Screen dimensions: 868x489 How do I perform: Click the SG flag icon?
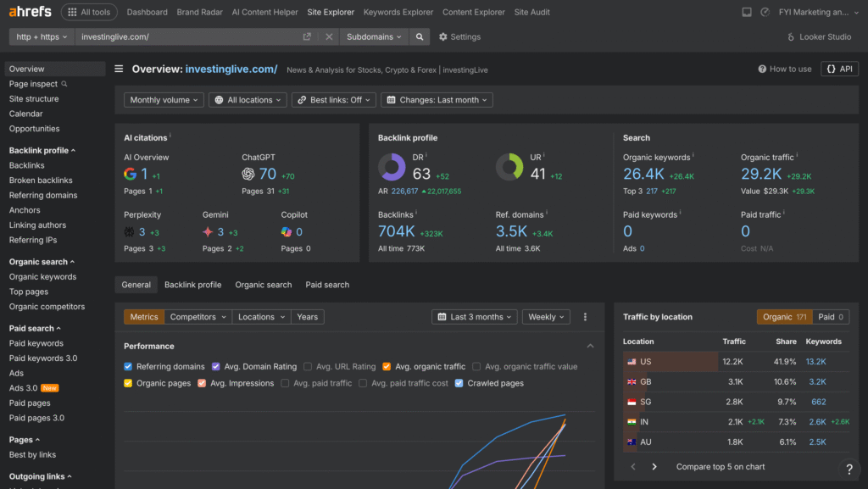632,403
